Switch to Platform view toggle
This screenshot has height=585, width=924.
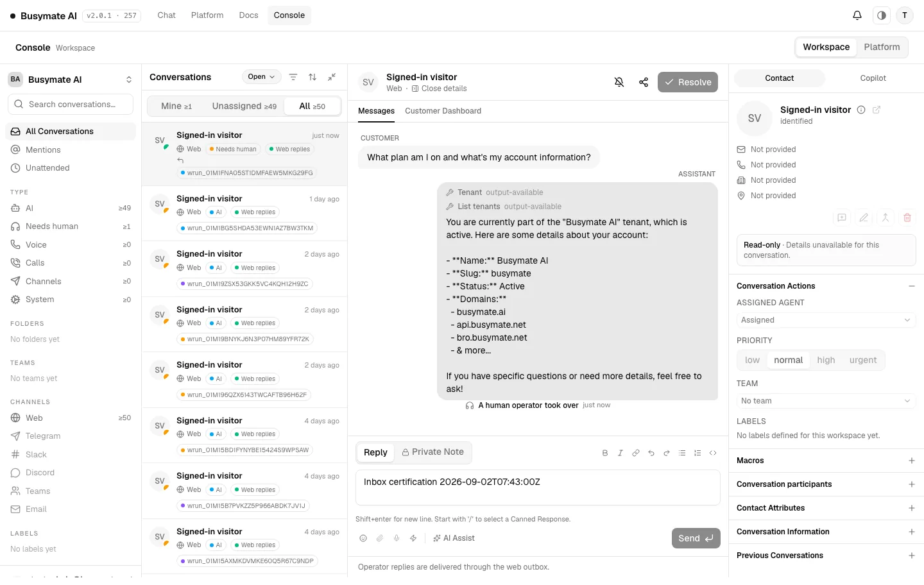882,47
